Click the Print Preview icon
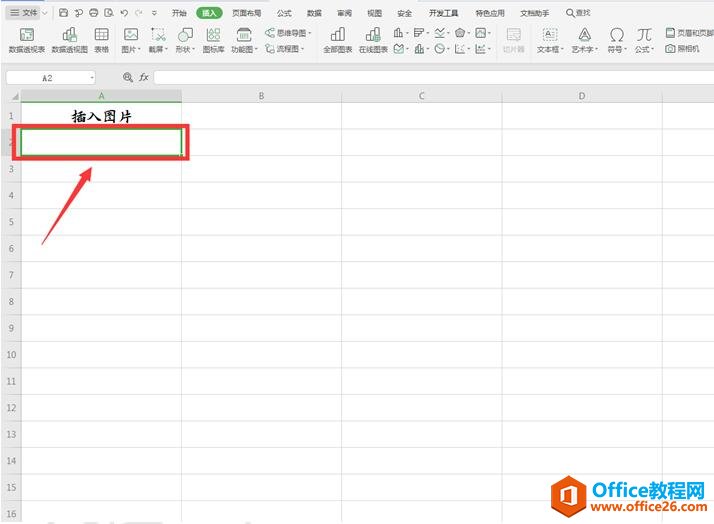 (108, 13)
